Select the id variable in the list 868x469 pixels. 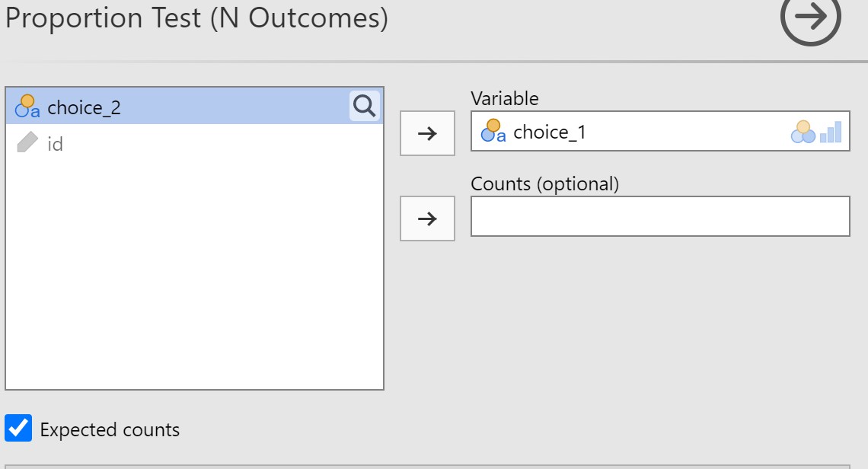click(55, 143)
